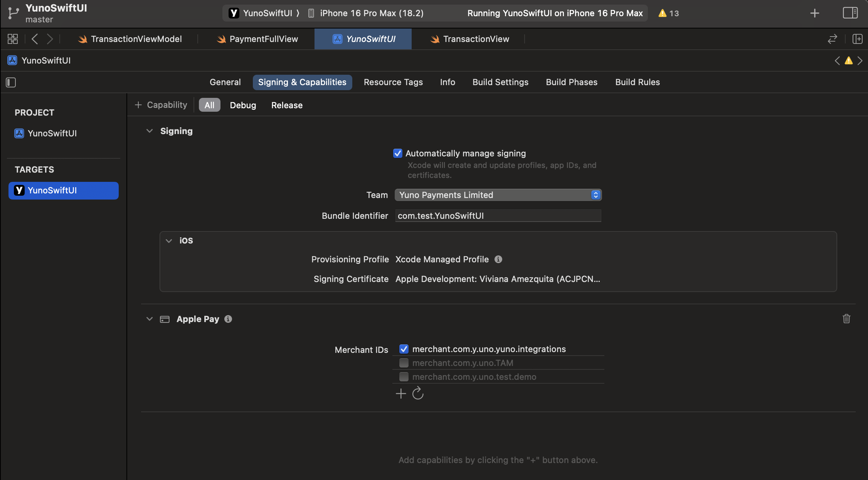Delete Apple Pay capability with trash icon
This screenshot has width=868, height=480.
846,319
